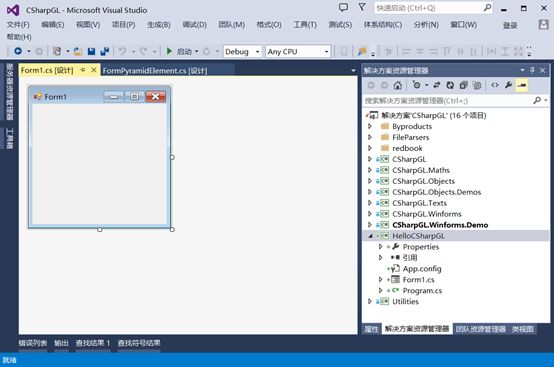The height and width of the screenshot is (367, 554).
Task: Click the Navigate Backward arrow in the toolbar
Action: click(x=18, y=51)
